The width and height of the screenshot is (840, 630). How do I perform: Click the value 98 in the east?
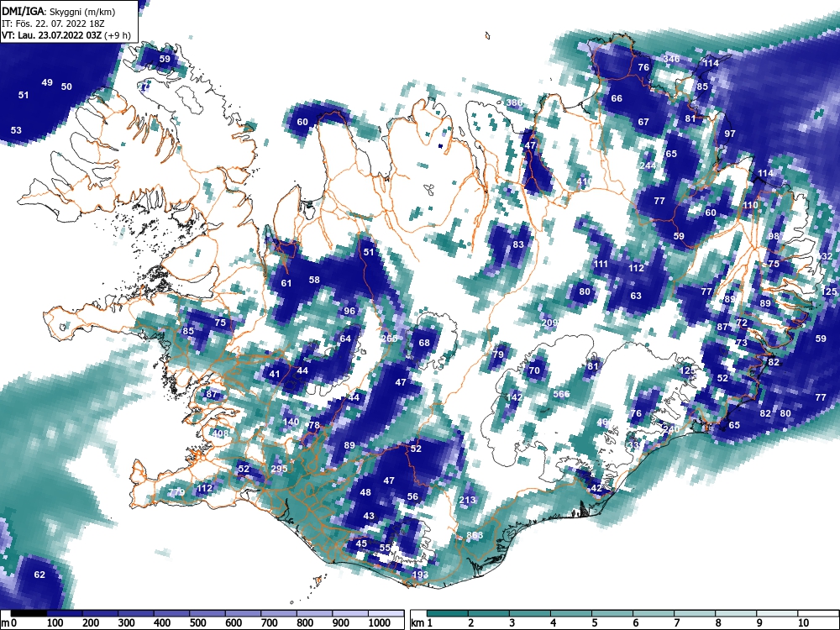(774, 236)
